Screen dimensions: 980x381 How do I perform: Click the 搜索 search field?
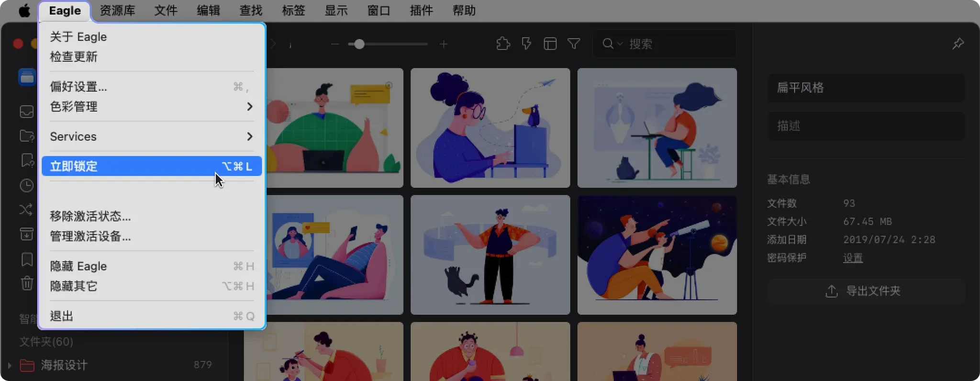pyautogui.click(x=664, y=44)
